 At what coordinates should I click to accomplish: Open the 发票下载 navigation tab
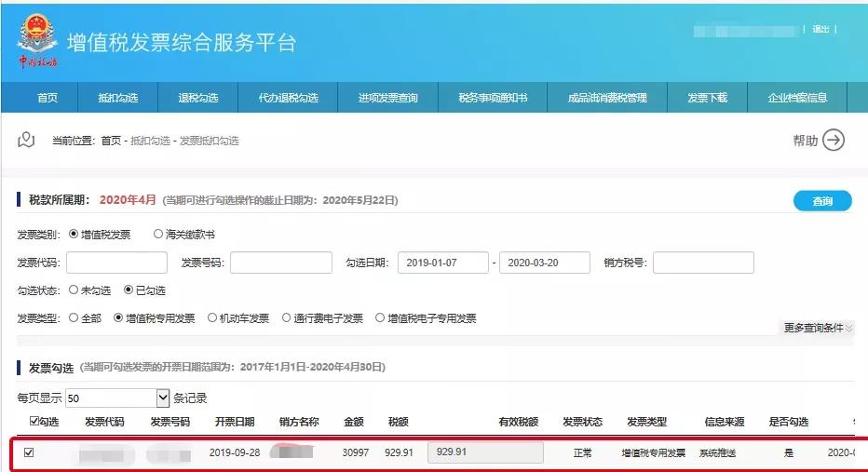(708, 98)
